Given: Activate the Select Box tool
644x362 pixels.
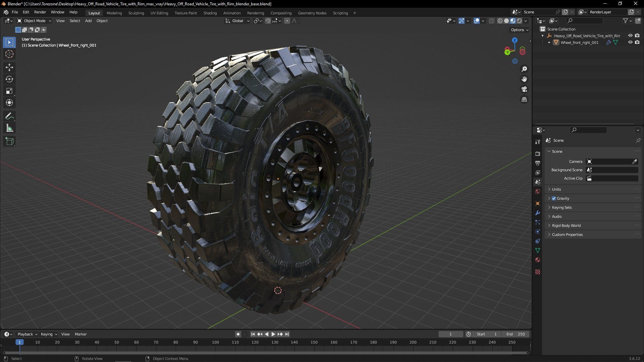Looking at the screenshot, I should (x=9, y=43).
